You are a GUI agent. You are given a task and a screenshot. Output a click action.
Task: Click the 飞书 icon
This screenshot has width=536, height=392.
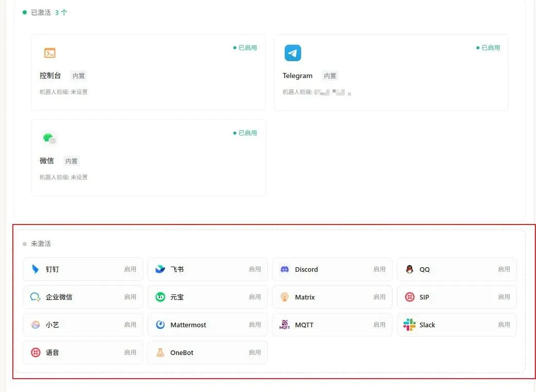point(160,269)
